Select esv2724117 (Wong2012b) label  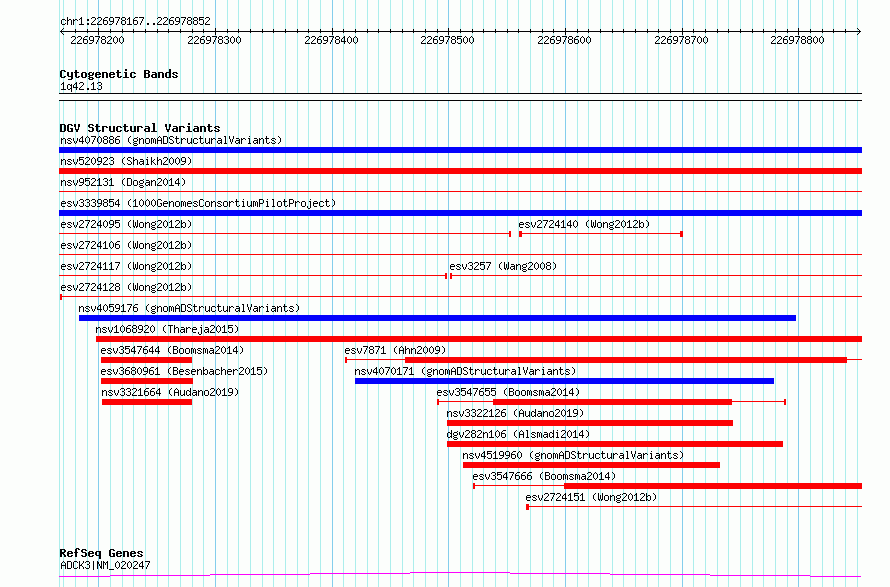click(x=126, y=266)
